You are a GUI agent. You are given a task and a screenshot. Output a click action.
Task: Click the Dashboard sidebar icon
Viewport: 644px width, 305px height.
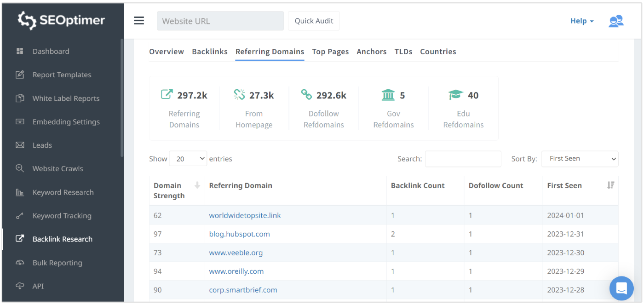[x=20, y=52]
